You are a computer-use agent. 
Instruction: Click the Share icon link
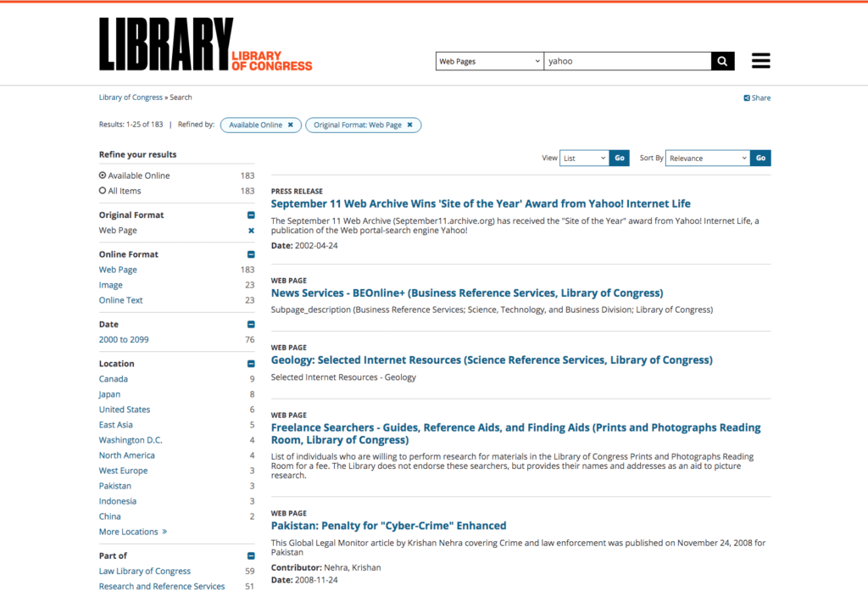757,98
